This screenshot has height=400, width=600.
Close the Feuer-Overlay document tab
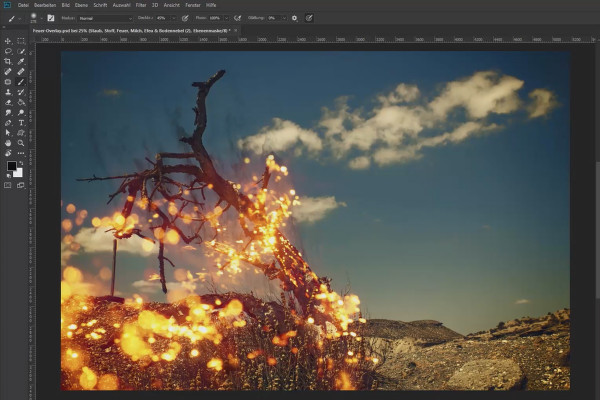[x=236, y=30]
